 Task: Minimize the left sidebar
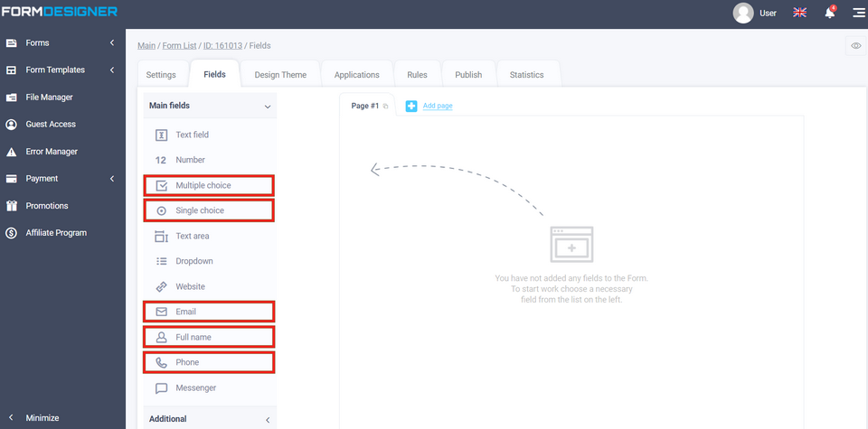point(42,418)
